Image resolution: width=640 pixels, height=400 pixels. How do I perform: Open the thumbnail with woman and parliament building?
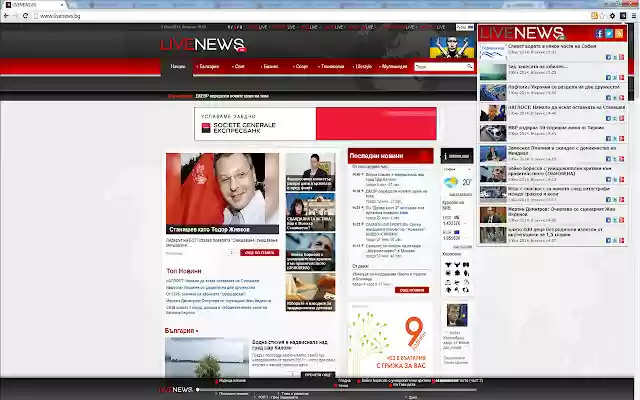310,212
